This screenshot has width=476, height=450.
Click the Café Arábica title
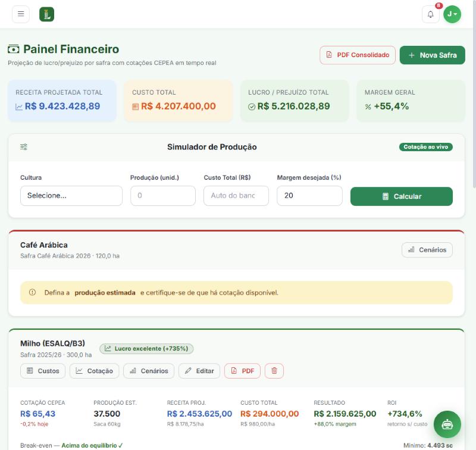click(44, 245)
